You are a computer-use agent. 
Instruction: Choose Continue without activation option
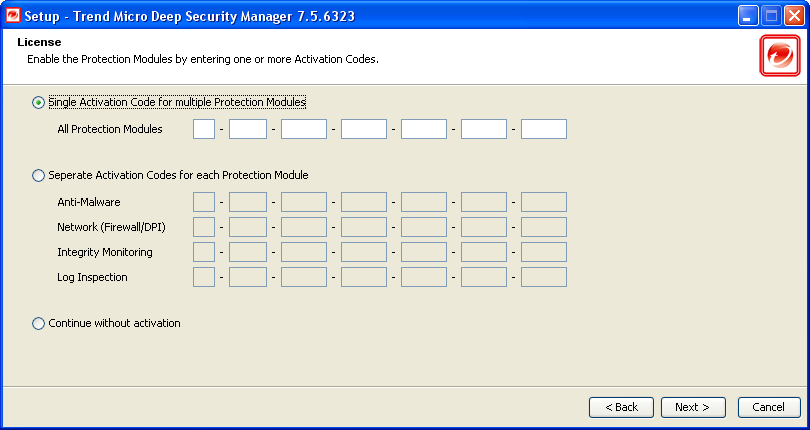39,324
